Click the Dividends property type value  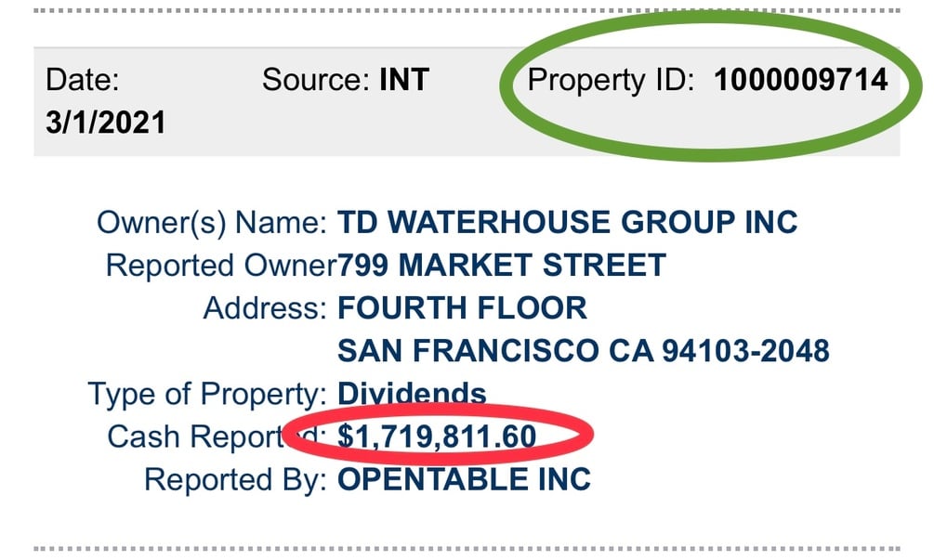(412, 394)
